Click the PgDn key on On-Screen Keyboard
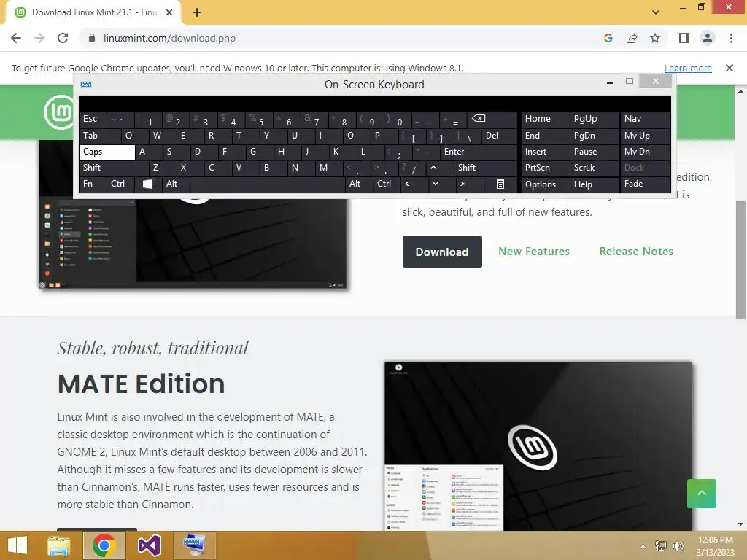The width and height of the screenshot is (747, 560). (x=594, y=136)
